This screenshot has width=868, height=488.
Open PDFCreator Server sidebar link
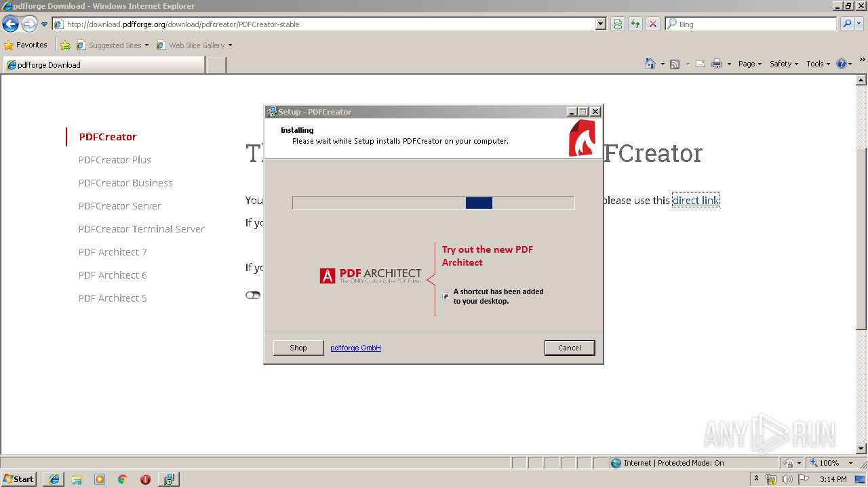pyautogui.click(x=120, y=206)
